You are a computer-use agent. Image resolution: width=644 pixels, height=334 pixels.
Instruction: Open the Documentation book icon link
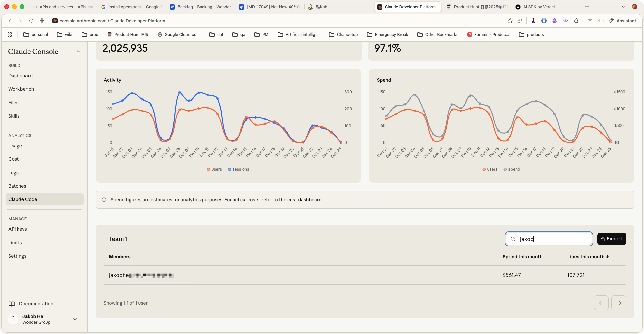tap(12, 304)
